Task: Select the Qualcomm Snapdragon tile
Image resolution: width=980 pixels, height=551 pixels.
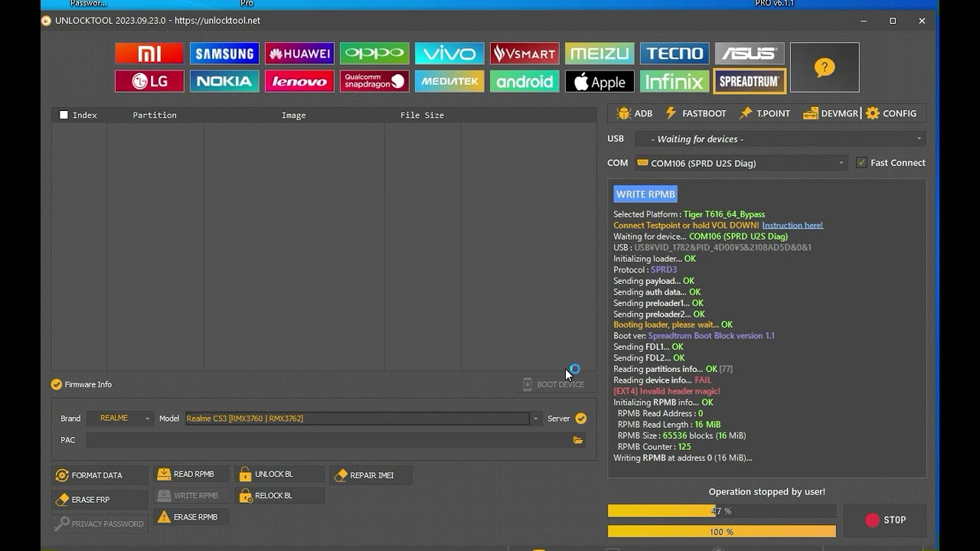Action: [374, 81]
